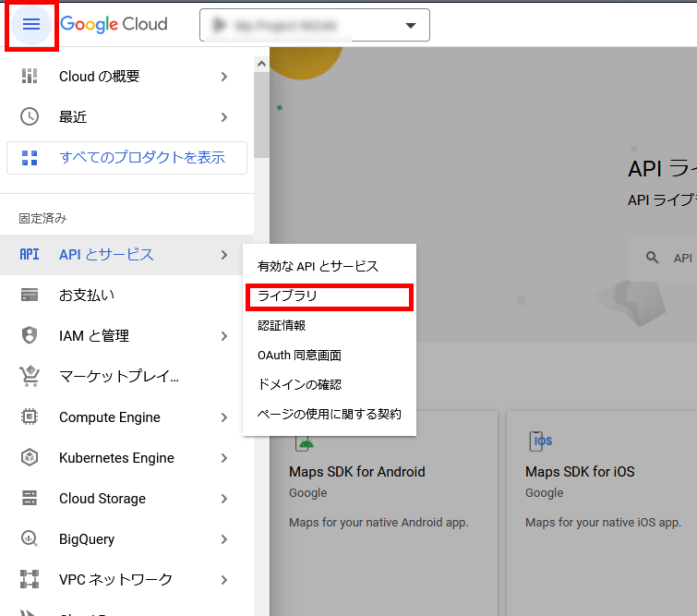Expand the Cloud の概要 submenu arrow

coord(224,77)
